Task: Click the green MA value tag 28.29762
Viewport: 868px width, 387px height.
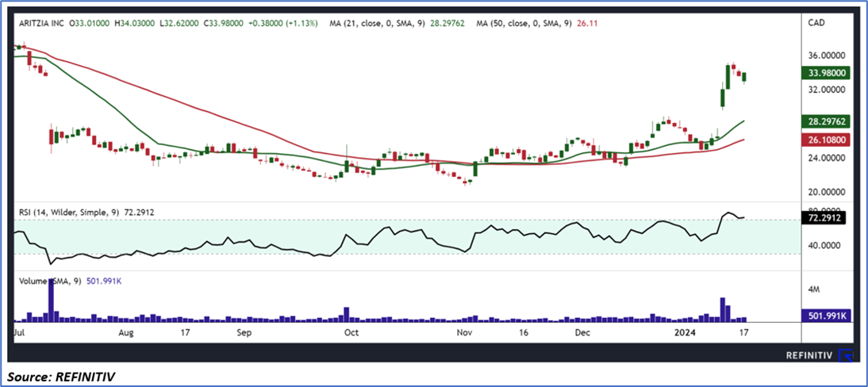Action: pos(825,121)
